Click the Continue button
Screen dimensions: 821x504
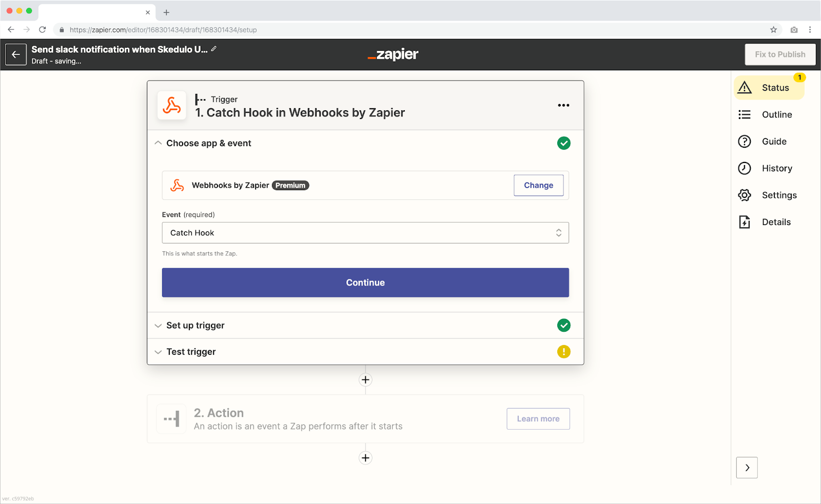(x=365, y=283)
